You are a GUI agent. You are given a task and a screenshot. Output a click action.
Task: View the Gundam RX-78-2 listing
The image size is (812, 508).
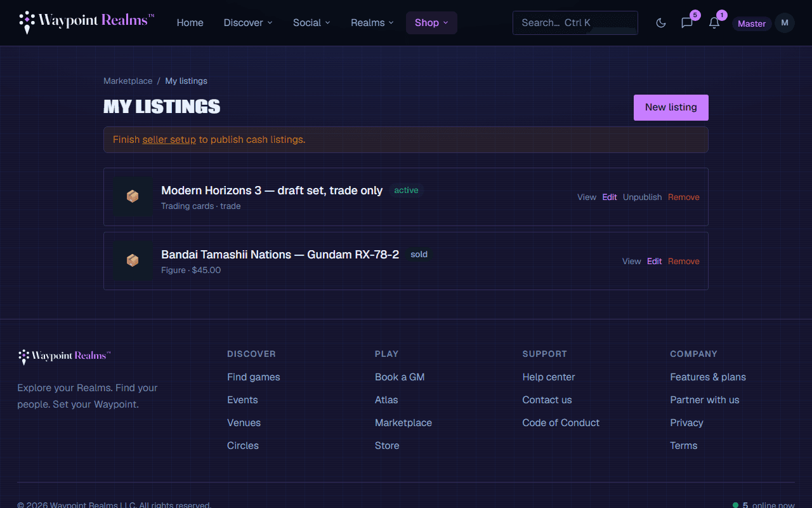pyautogui.click(x=632, y=262)
